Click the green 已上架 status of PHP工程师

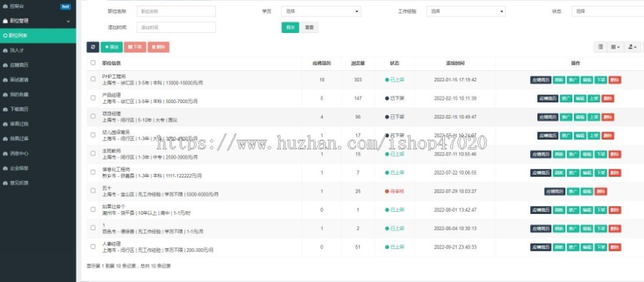pyautogui.click(x=395, y=79)
